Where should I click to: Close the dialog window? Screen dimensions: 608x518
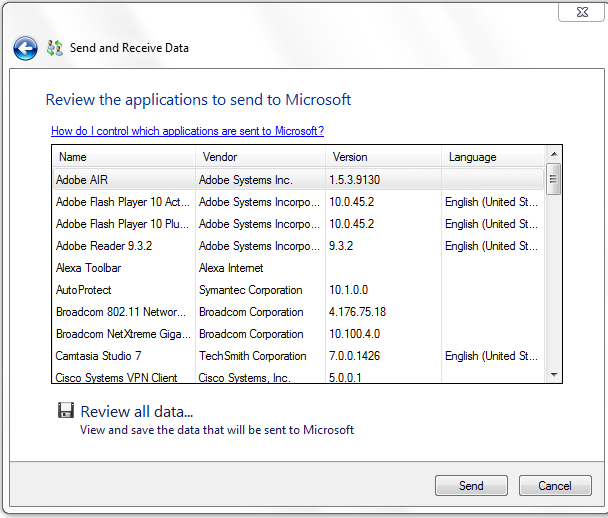pos(582,12)
